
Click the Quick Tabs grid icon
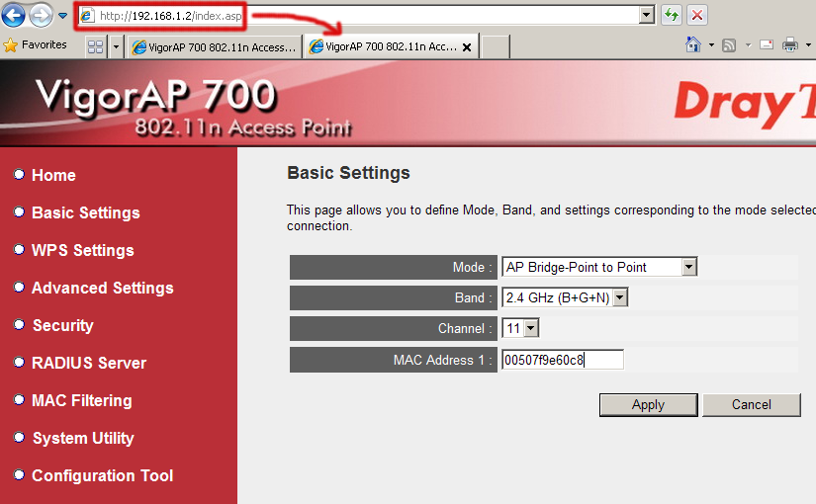coord(96,47)
